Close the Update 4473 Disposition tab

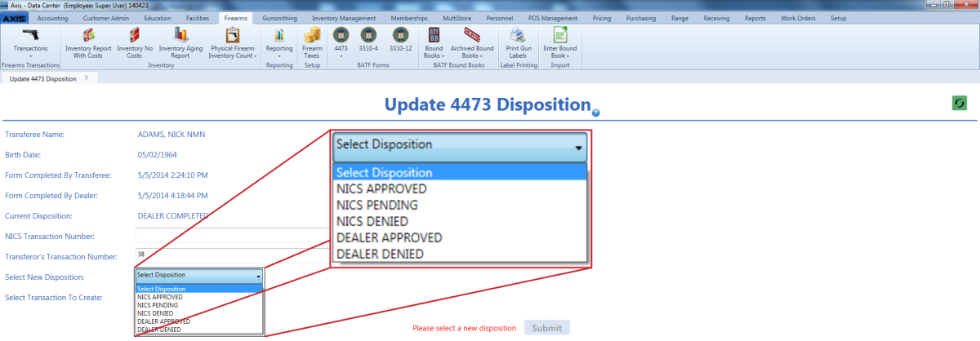87,78
